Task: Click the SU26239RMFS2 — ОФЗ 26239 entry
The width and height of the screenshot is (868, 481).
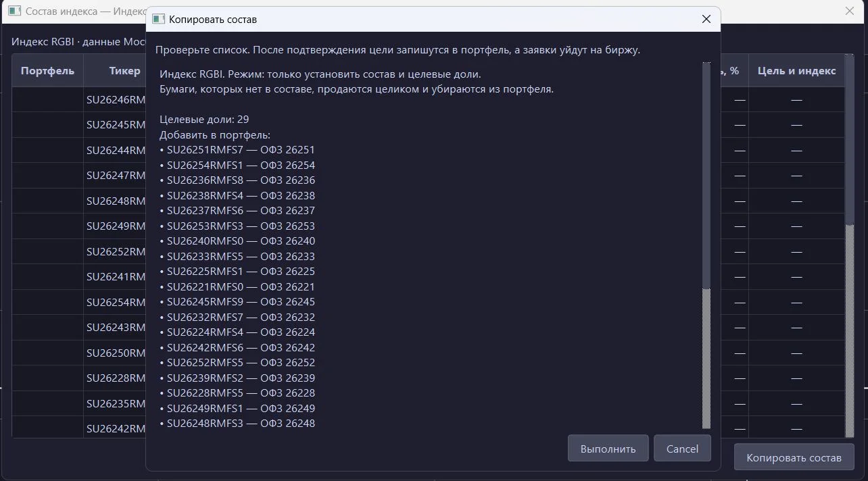Action: pos(237,378)
